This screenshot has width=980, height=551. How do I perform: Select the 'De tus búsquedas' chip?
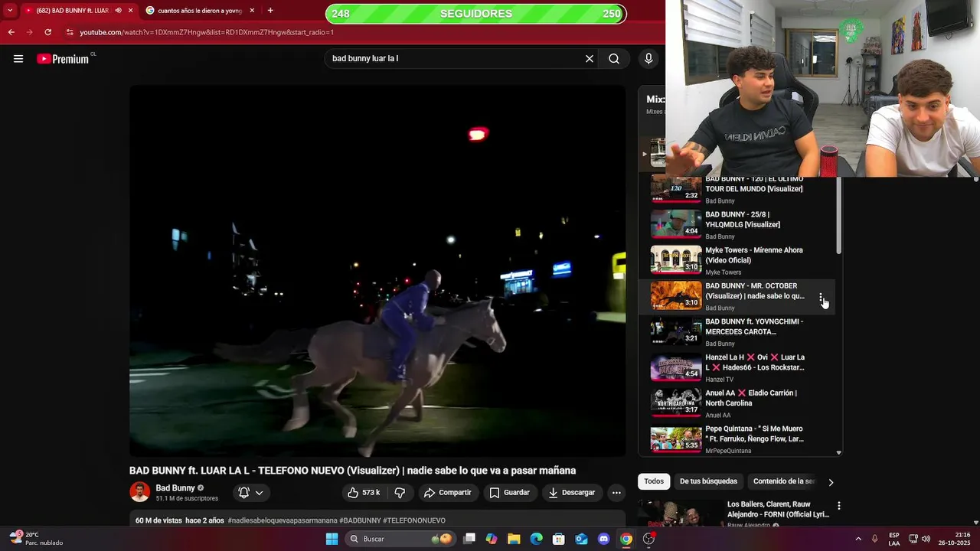pyautogui.click(x=708, y=481)
